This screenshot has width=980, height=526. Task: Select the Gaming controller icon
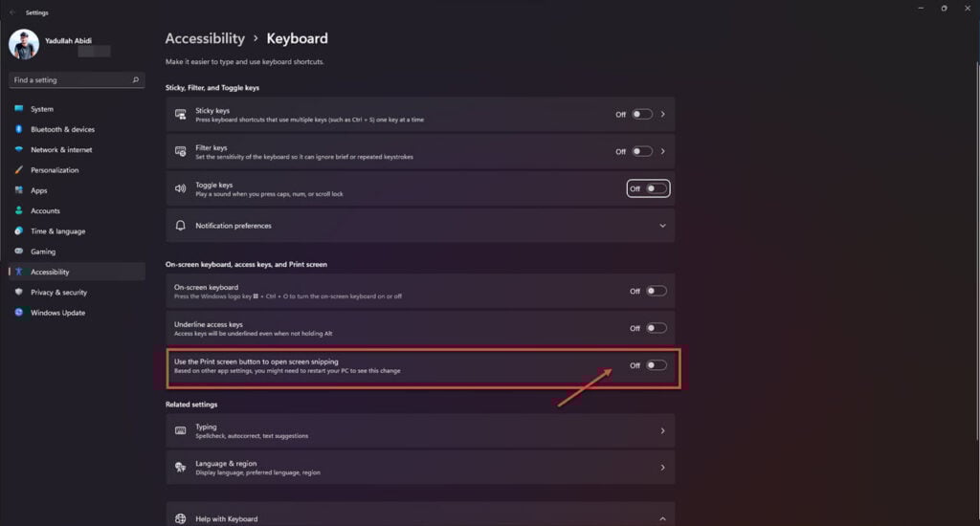[x=19, y=252]
